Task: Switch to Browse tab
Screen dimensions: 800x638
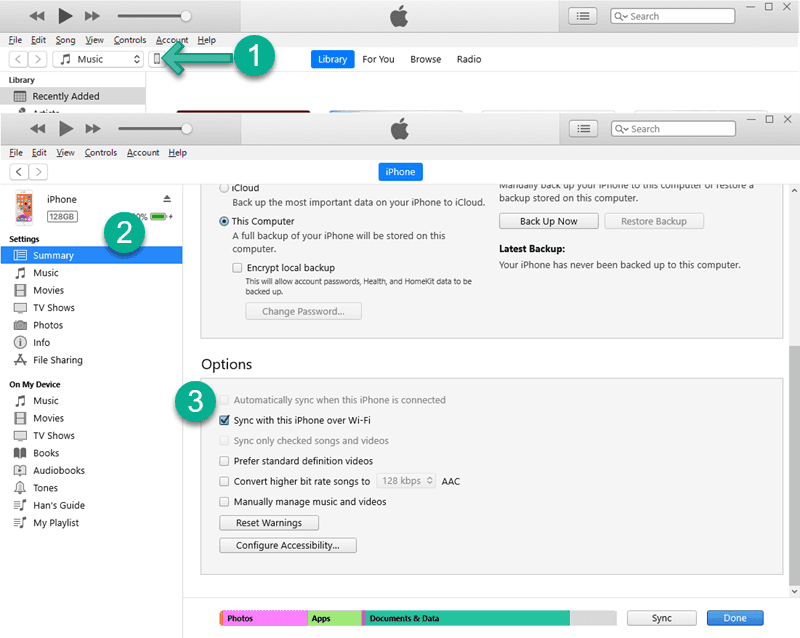Action: [426, 59]
